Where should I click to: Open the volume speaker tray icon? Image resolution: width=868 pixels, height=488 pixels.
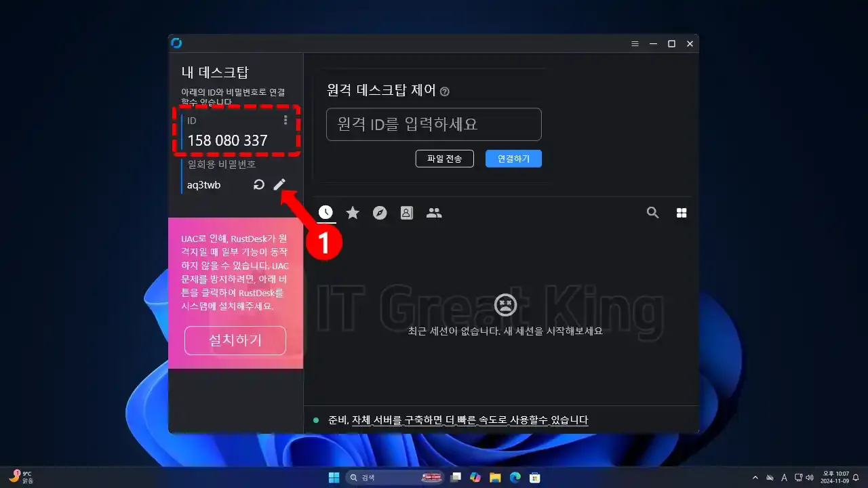click(810, 477)
